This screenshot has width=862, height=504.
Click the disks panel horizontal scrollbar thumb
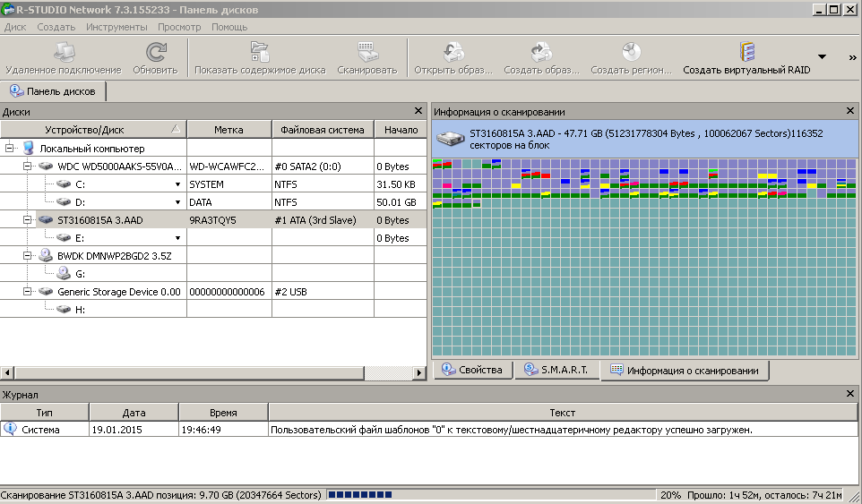point(188,372)
